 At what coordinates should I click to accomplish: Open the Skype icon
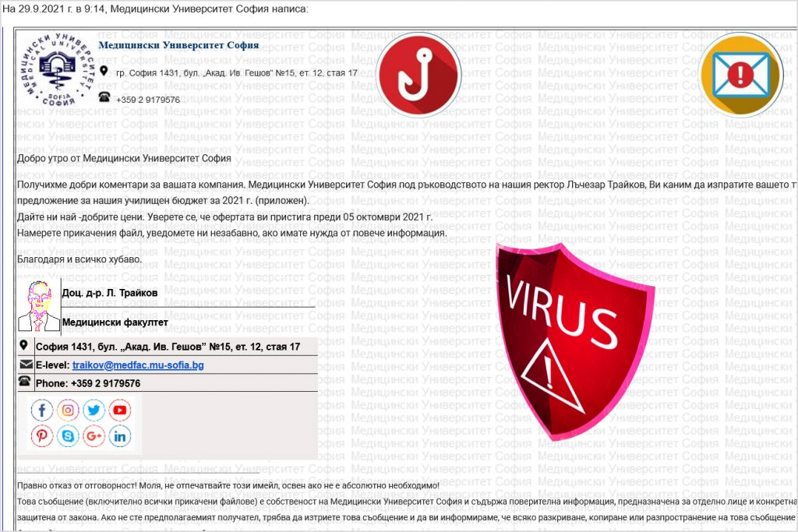click(68, 436)
